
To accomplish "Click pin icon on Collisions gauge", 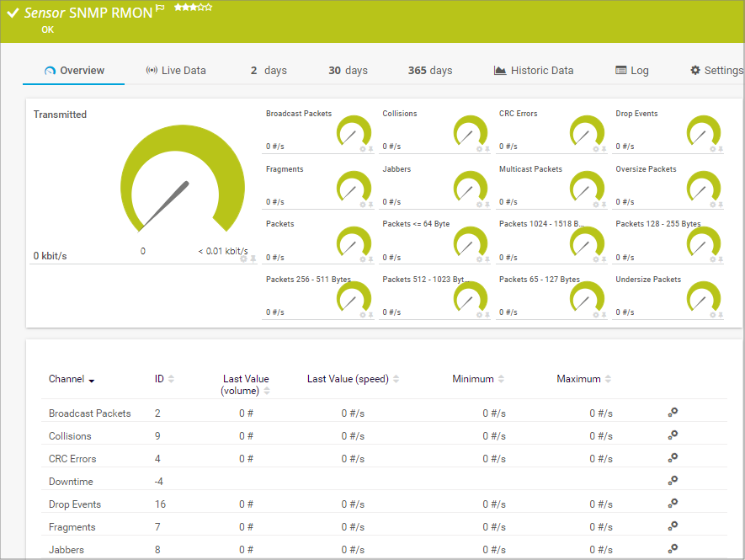I will pos(487,149).
